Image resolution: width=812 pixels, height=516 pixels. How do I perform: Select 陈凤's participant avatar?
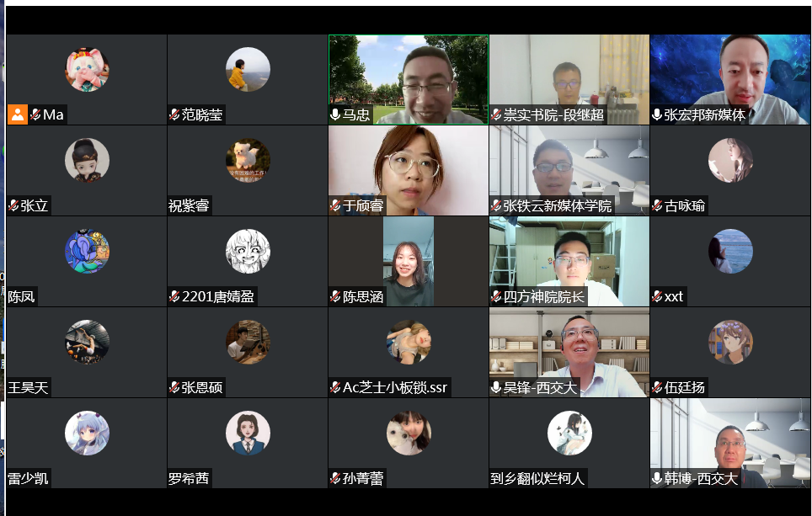pyautogui.click(x=87, y=252)
